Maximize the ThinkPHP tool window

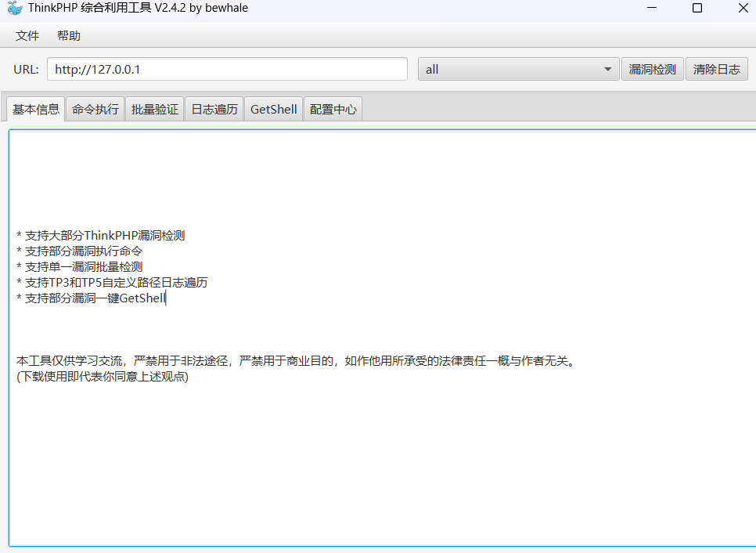(x=697, y=8)
